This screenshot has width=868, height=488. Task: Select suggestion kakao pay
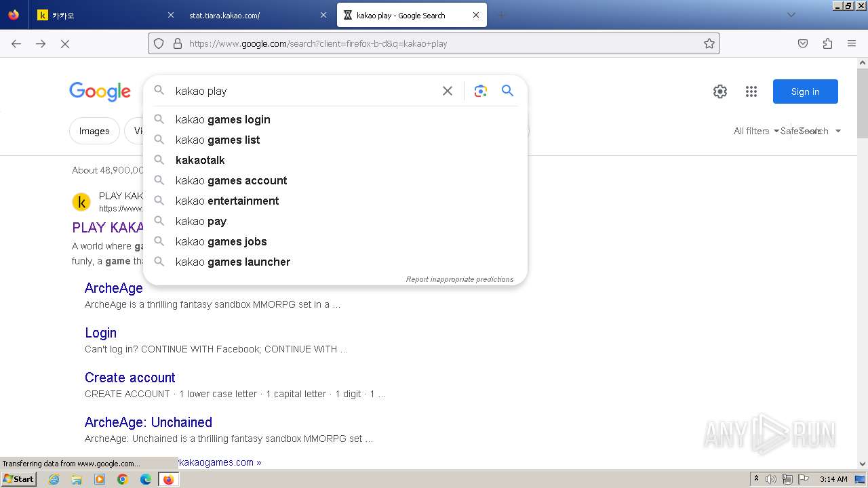coord(335,221)
